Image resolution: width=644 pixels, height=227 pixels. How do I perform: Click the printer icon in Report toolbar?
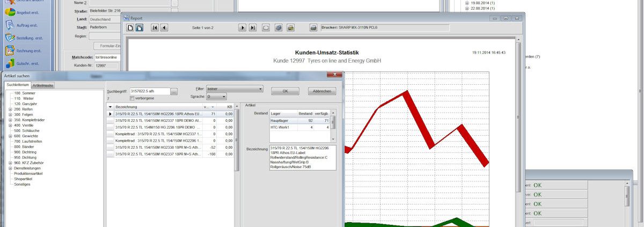coord(313,27)
